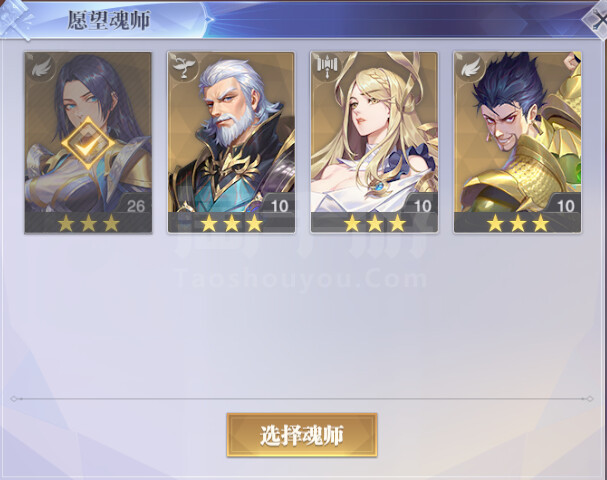Click the three stars on bearded man card
Viewport: 607px width, 480px height.
pos(232,224)
